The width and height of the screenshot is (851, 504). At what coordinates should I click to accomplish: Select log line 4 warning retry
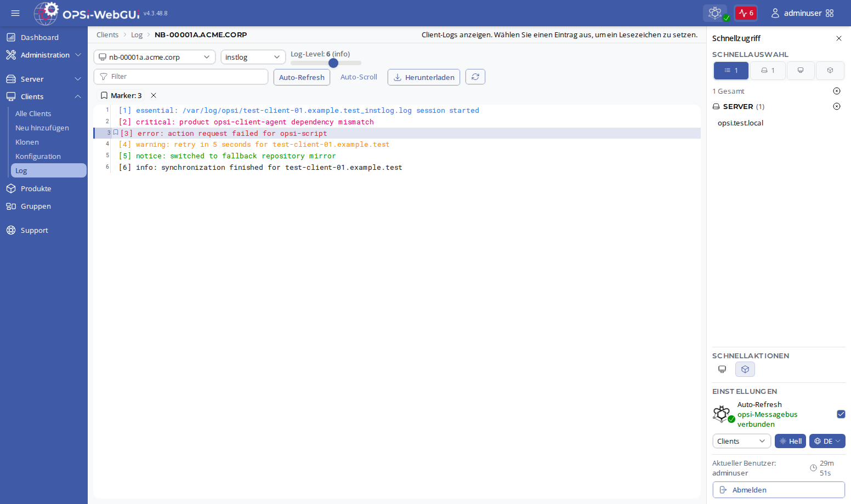pyautogui.click(x=397, y=144)
